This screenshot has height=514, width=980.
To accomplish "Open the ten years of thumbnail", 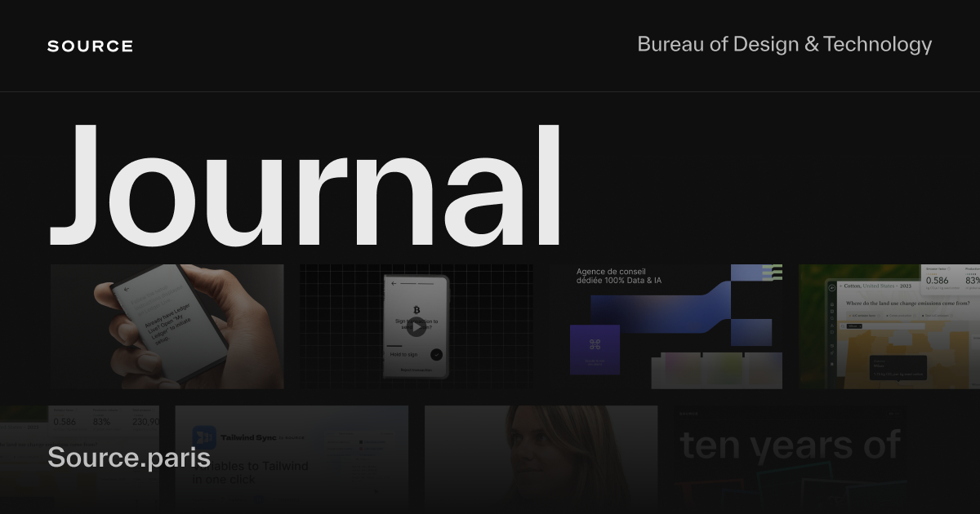I will tap(791, 459).
